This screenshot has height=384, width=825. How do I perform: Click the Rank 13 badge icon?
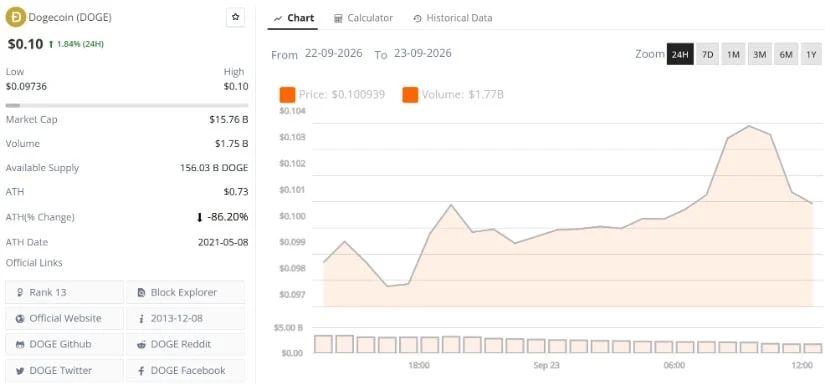20,292
